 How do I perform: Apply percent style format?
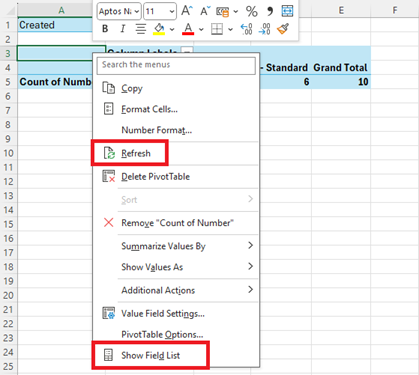(x=252, y=12)
